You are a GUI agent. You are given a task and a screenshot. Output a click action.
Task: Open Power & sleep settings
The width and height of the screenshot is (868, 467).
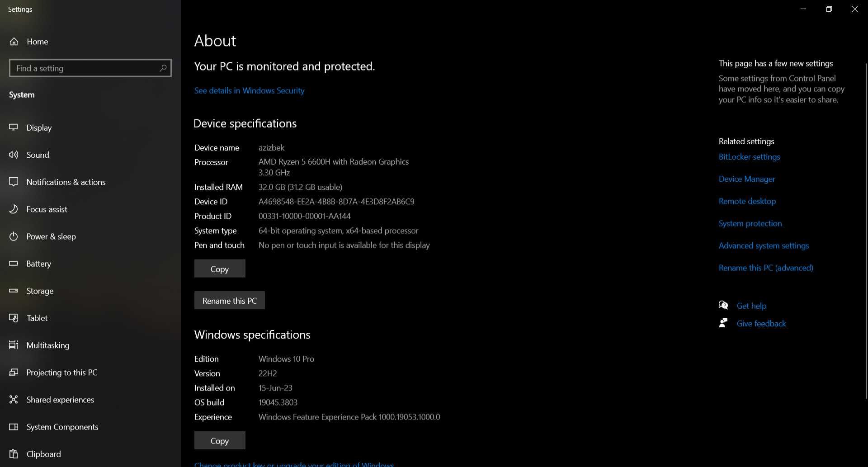coord(90,236)
